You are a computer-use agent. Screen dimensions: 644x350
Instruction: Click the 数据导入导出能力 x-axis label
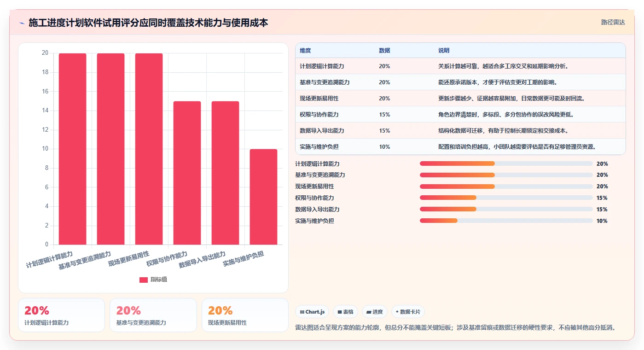(x=203, y=260)
